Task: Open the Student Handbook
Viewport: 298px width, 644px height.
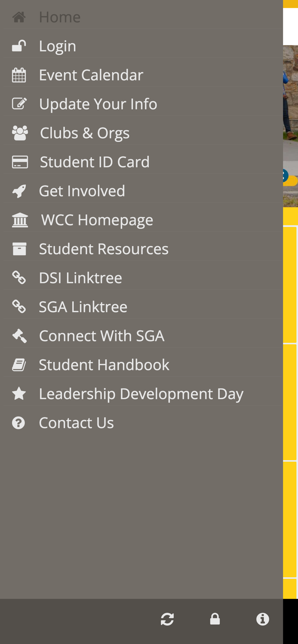Action: pos(104,364)
